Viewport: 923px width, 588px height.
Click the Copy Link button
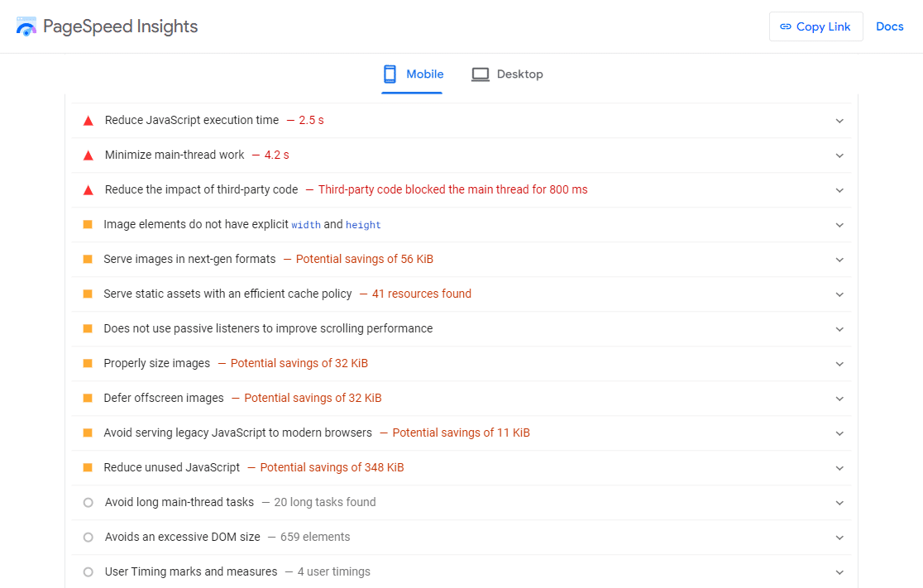coord(815,26)
